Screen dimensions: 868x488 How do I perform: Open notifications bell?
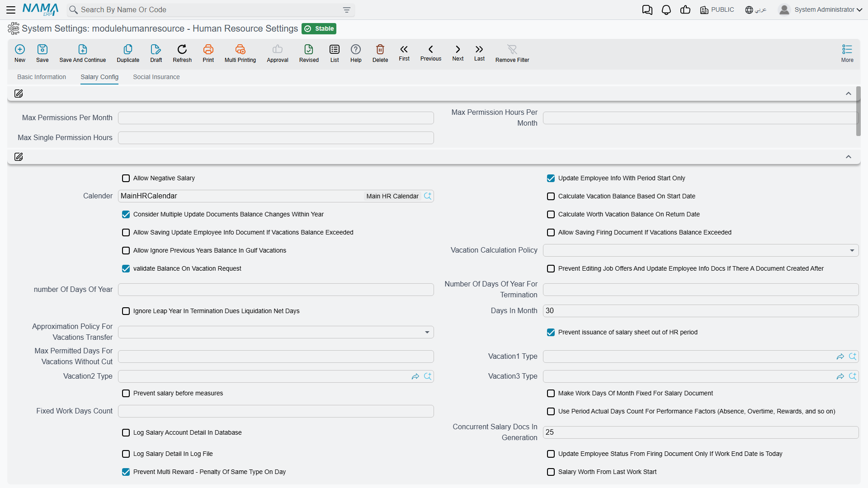(666, 10)
